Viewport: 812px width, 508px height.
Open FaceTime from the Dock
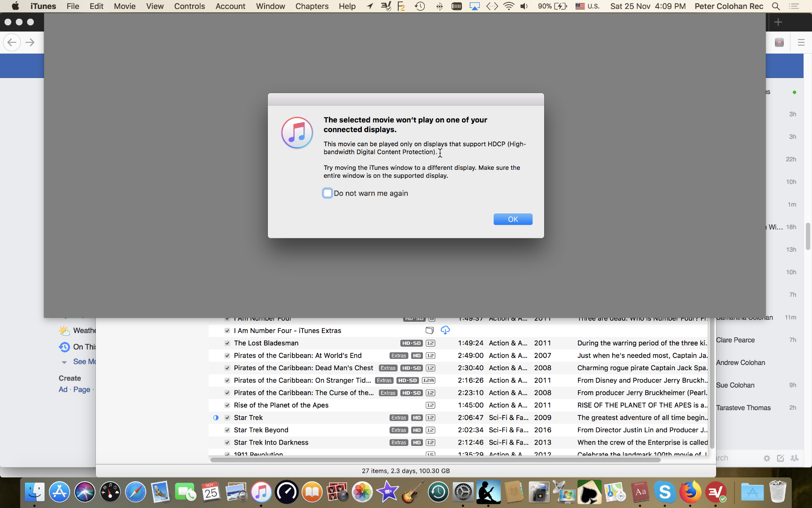pyautogui.click(x=186, y=492)
